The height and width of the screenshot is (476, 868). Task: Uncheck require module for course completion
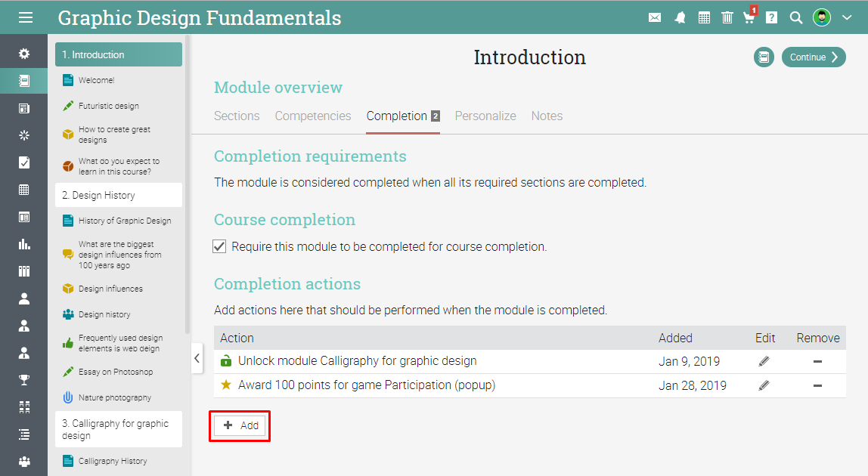pyautogui.click(x=219, y=246)
